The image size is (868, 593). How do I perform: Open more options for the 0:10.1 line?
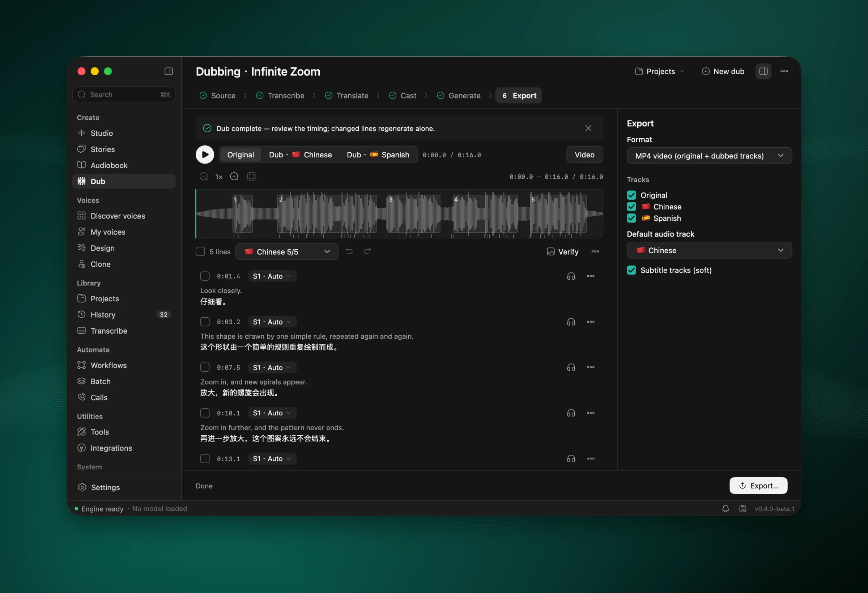tap(591, 413)
